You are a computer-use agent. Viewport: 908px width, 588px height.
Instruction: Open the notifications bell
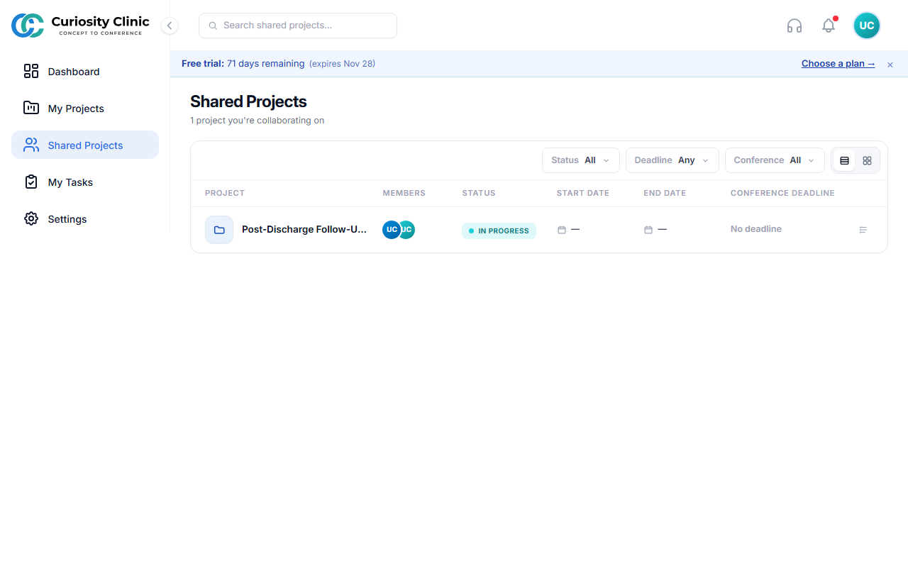coord(829,26)
